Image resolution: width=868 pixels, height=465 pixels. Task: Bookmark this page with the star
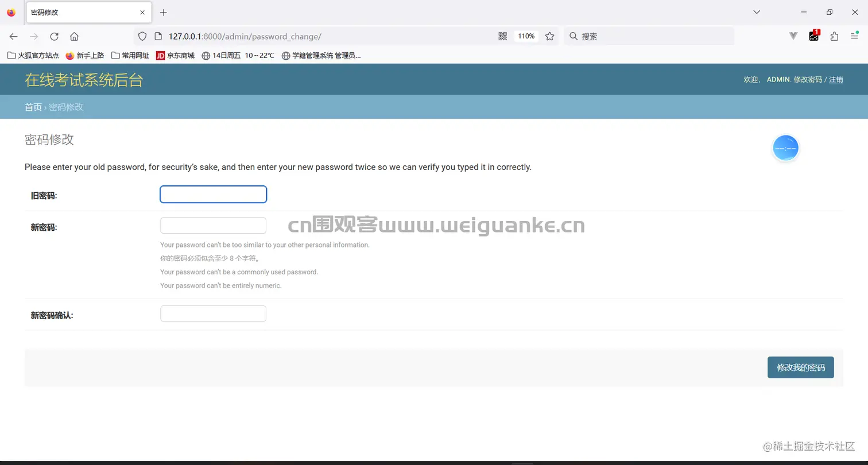(x=549, y=36)
